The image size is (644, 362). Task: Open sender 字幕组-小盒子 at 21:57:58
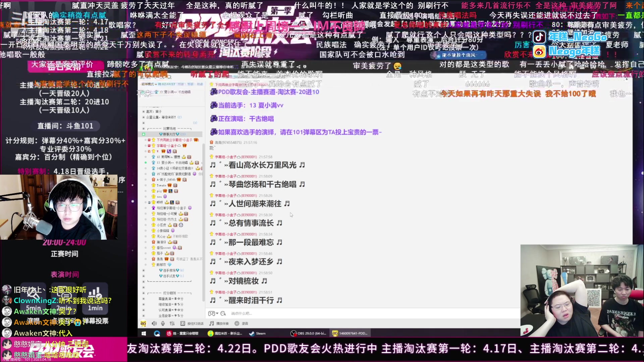coord(235,157)
